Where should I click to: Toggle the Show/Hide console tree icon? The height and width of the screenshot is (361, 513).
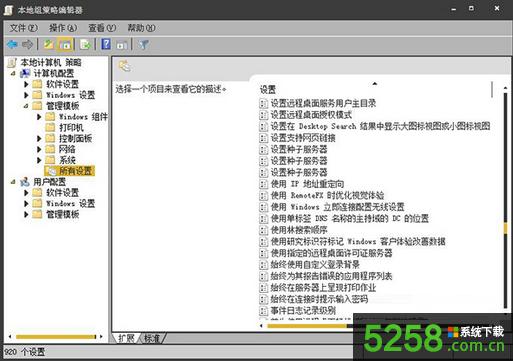[65, 44]
